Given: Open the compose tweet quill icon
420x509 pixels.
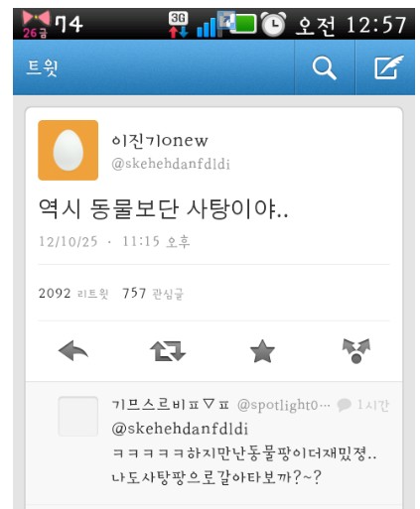Looking at the screenshot, I should pos(389,67).
